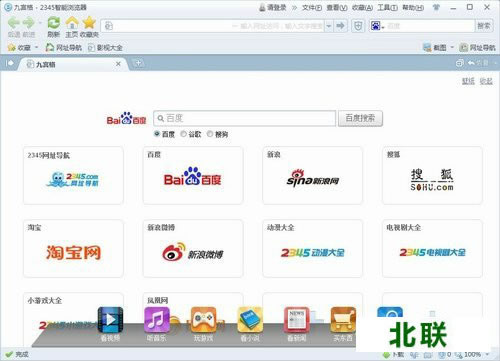Open new tab with plus icon

138,63
